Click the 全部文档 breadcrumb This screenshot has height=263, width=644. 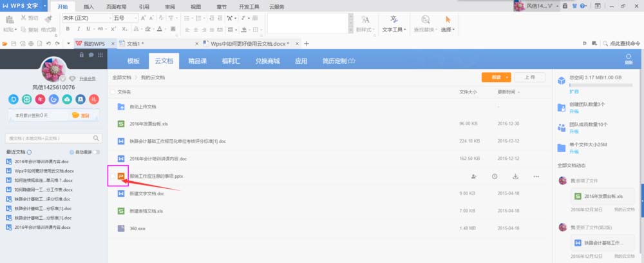(122, 77)
